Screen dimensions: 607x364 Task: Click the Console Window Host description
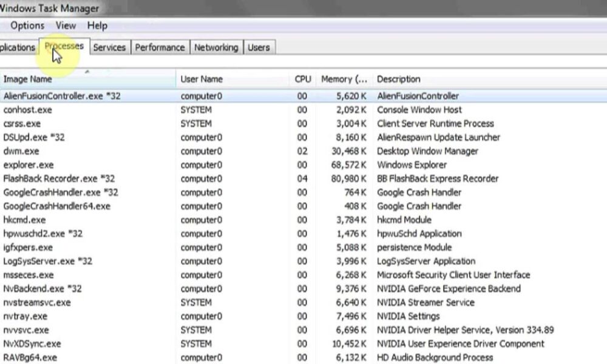[x=419, y=110]
